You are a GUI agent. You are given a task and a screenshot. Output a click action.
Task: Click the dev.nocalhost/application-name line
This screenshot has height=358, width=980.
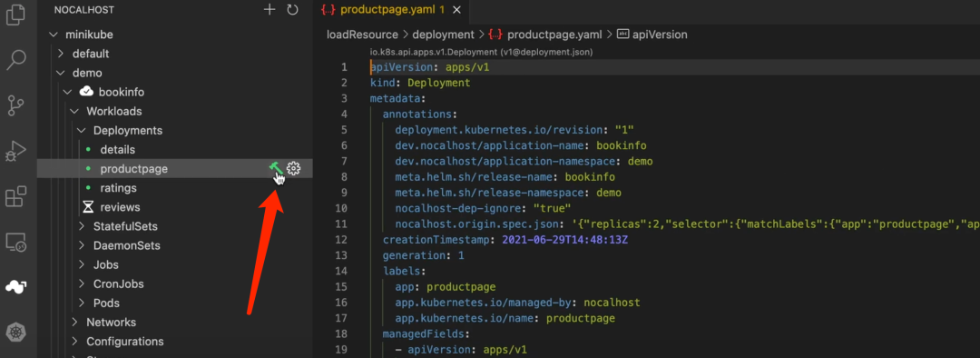pos(521,145)
